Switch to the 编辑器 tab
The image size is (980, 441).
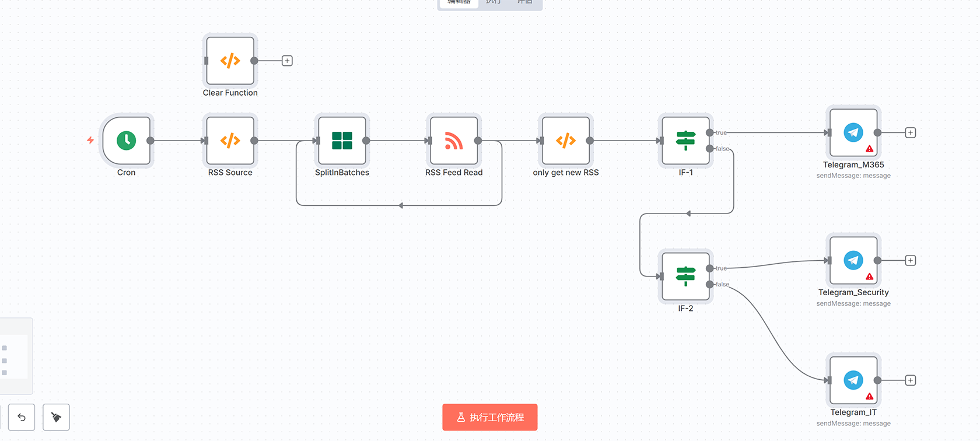(x=459, y=2)
